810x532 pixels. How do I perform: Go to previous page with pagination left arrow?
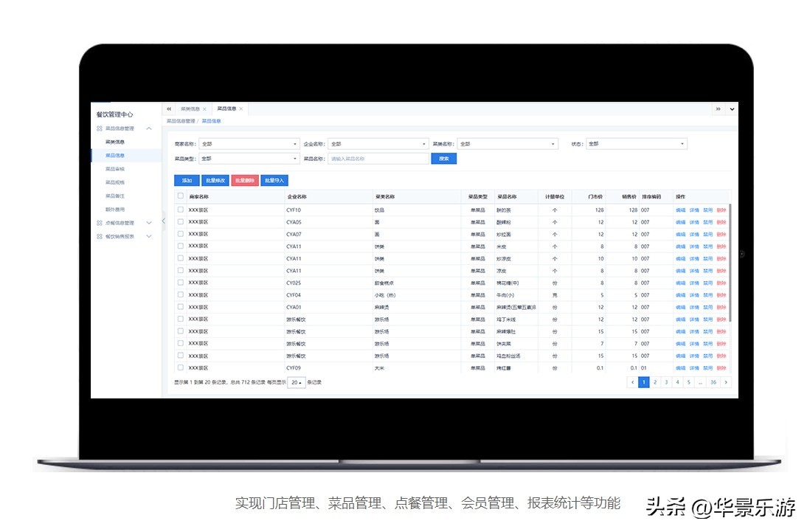(632, 382)
